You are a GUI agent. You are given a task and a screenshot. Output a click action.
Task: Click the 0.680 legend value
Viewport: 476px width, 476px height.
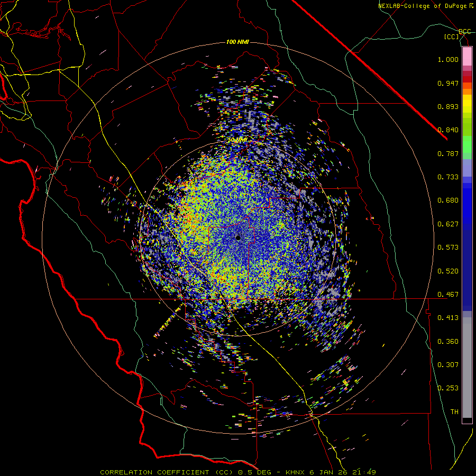[x=448, y=200]
